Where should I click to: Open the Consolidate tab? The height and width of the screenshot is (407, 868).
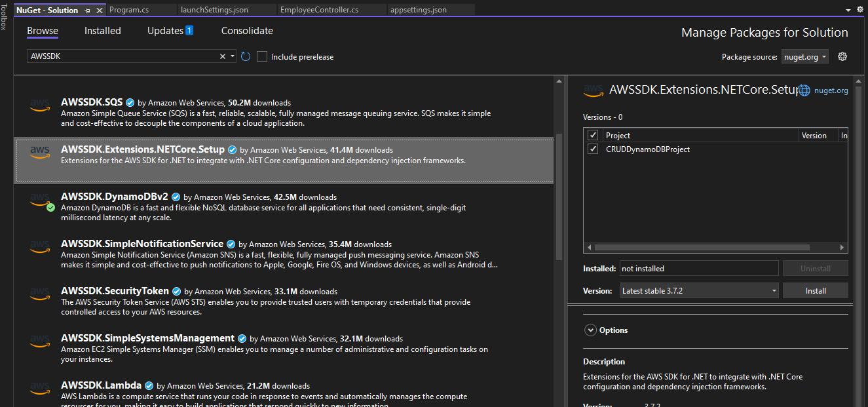pyautogui.click(x=247, y=31)
